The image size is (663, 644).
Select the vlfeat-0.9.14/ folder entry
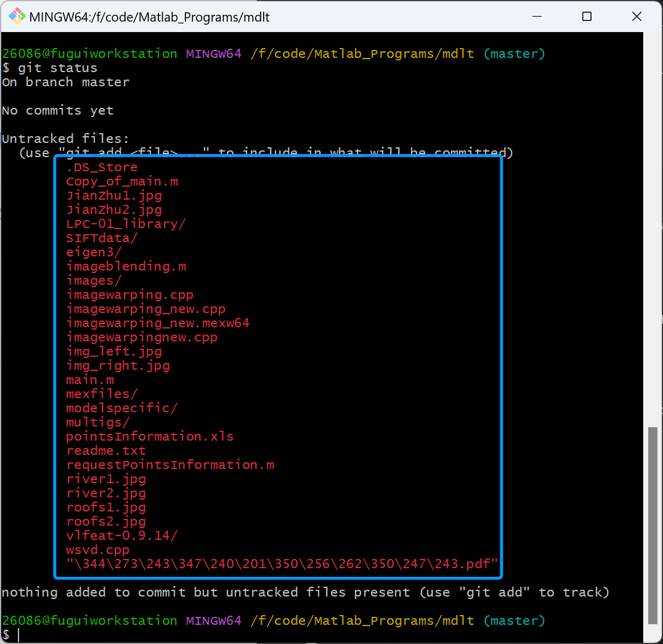[x=122, y=536]
